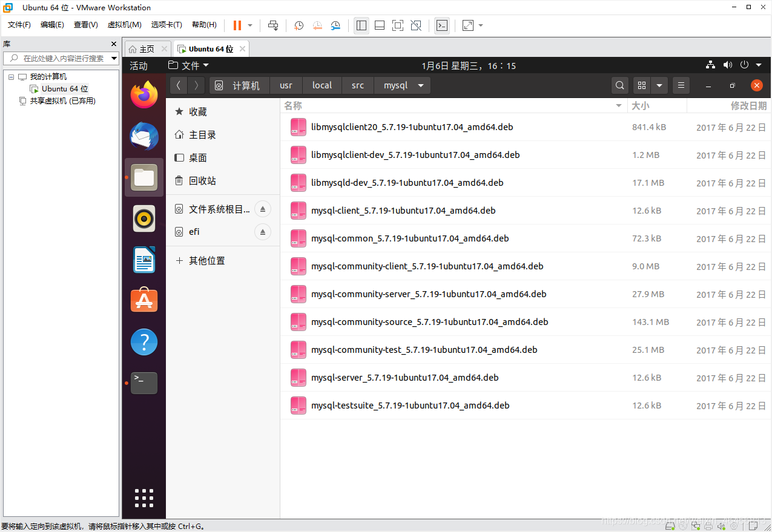This screenshot has height=532, width=772.
Task: Search files with magnifier icon
Action: [x=619, y=85]
